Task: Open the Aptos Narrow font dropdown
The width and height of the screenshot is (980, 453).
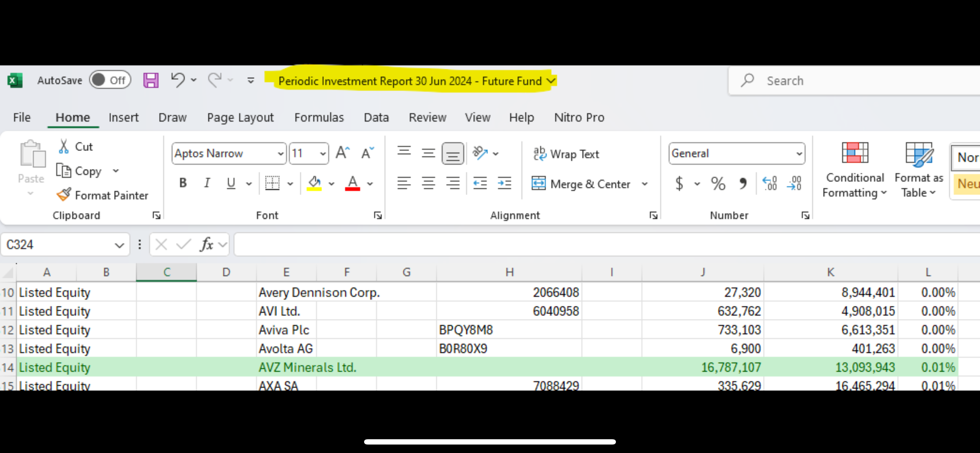Action: coord(281,154)
